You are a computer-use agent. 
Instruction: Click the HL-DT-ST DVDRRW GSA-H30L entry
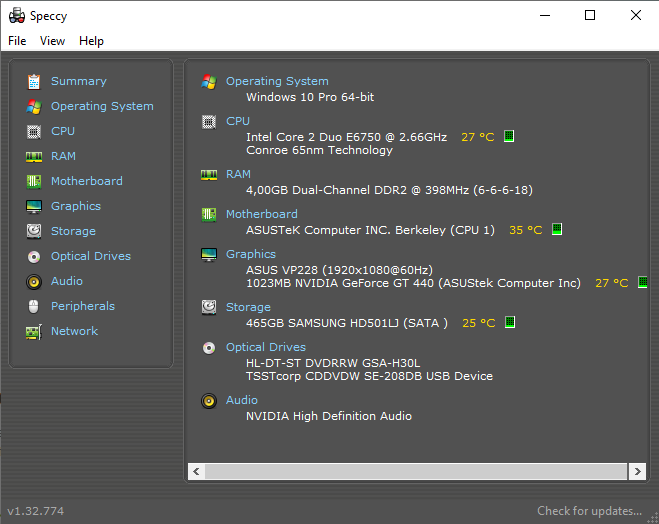pos(333,363)
